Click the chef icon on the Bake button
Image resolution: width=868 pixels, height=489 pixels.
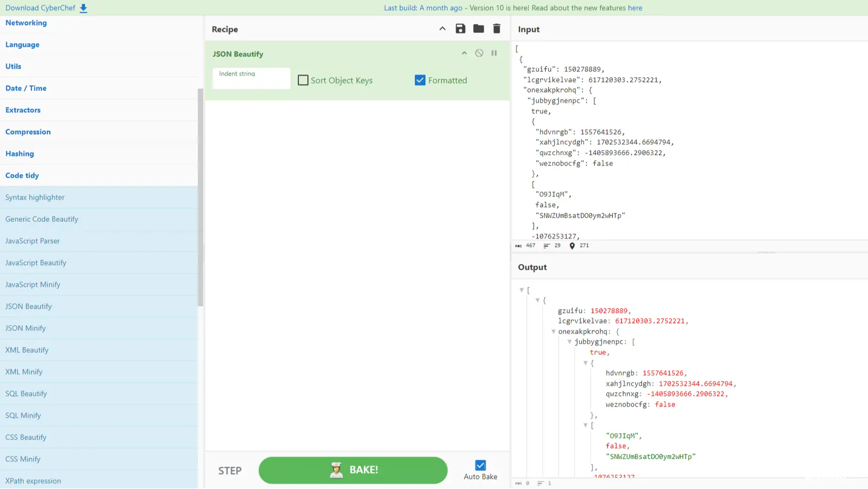click(x=336, y=470)
